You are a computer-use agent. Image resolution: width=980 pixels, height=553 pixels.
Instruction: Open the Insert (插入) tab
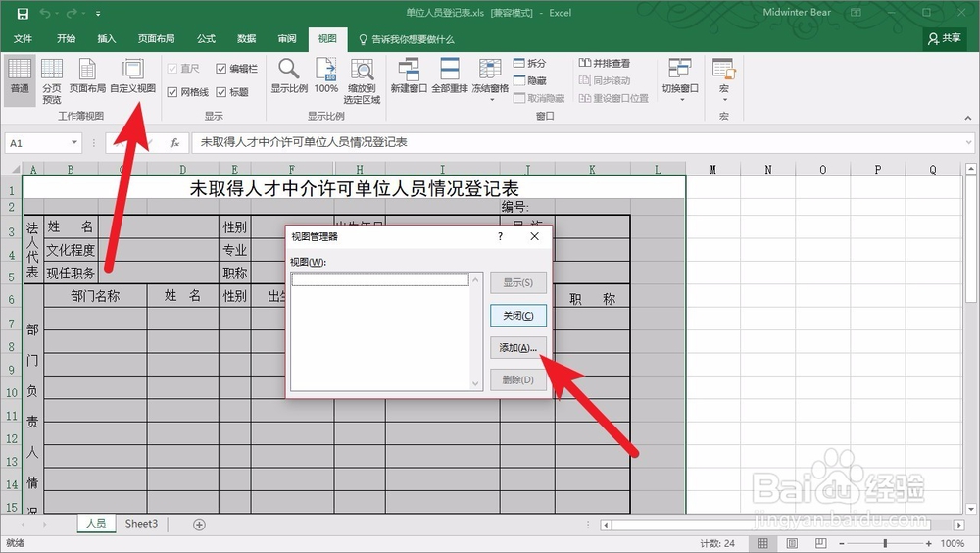coord(107,39)
